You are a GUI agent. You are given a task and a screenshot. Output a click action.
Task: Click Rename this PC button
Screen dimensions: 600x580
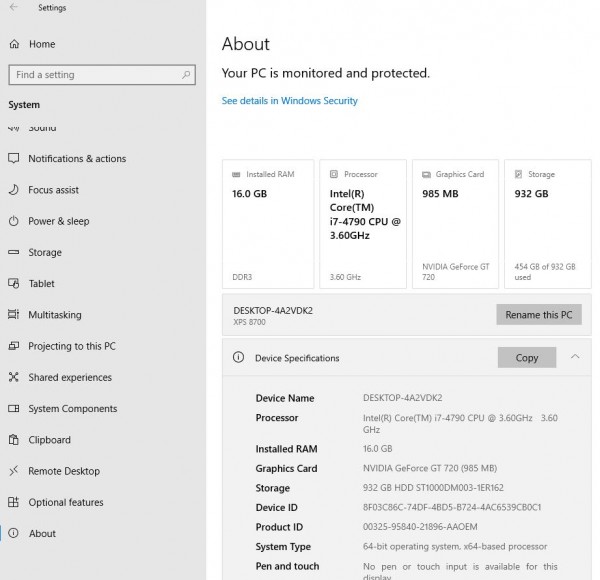click(539, 314)
